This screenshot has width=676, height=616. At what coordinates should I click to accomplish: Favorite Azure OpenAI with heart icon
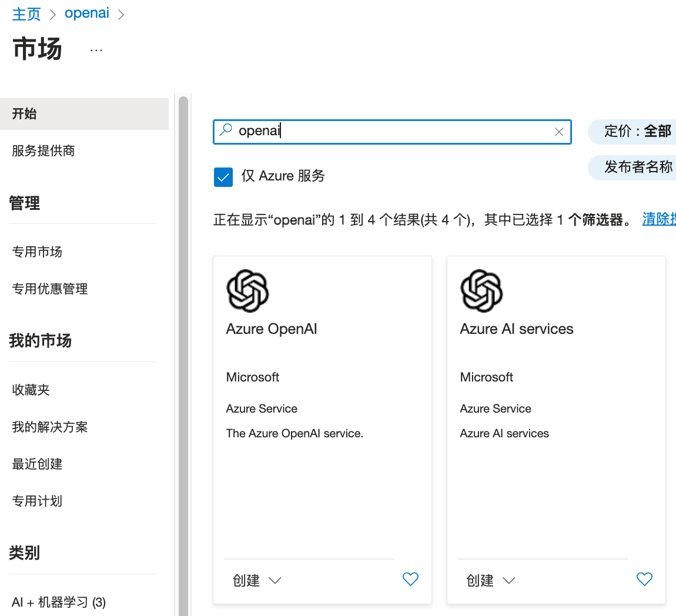coord(410,579)
